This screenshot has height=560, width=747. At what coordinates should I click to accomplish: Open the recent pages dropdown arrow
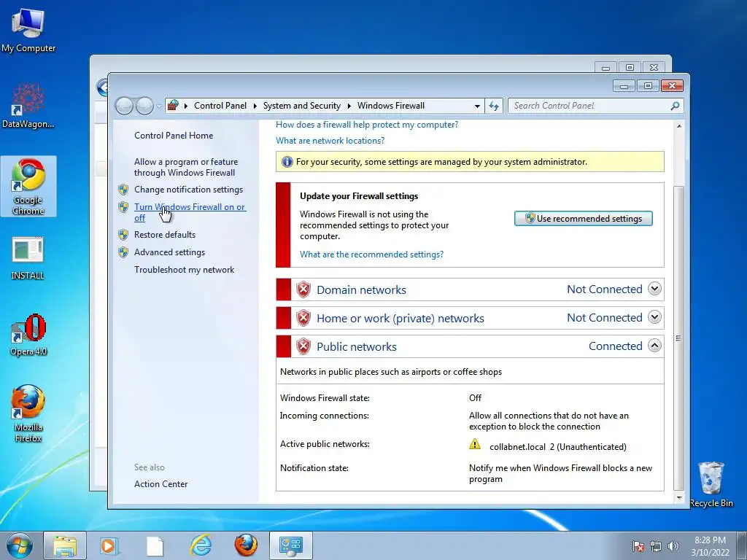click(159, 106)
